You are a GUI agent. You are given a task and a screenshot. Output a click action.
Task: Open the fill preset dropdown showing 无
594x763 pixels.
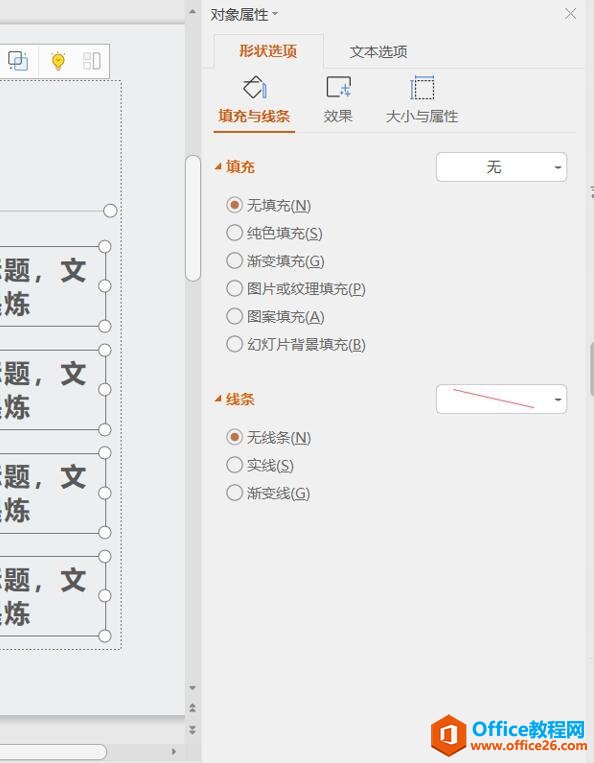[x=502, y=167]
